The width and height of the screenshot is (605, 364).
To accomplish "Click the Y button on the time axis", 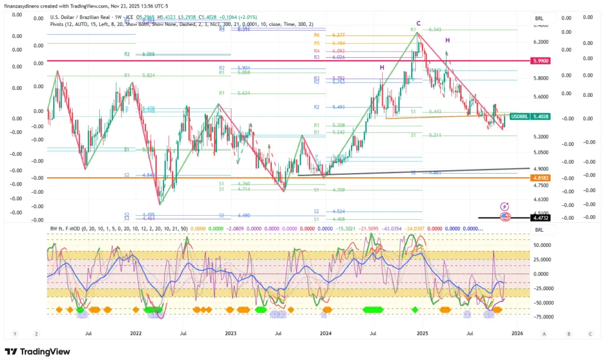I will coord(15,334).
